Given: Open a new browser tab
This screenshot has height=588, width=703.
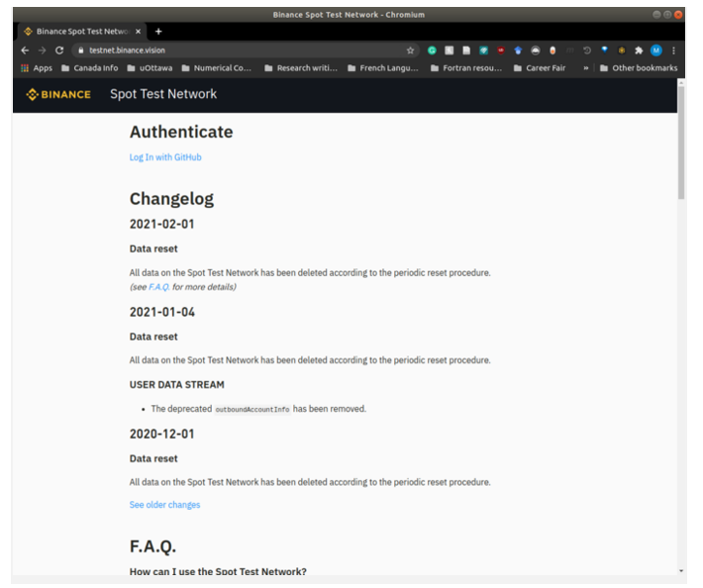Looking at the screenshot, I should pos(158,31).
